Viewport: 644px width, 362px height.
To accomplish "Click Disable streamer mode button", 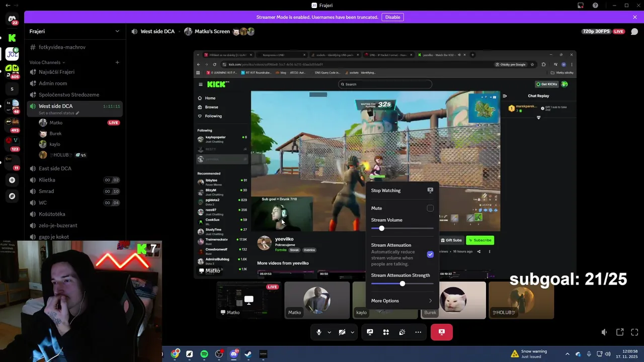I will [x=392, y=17].
